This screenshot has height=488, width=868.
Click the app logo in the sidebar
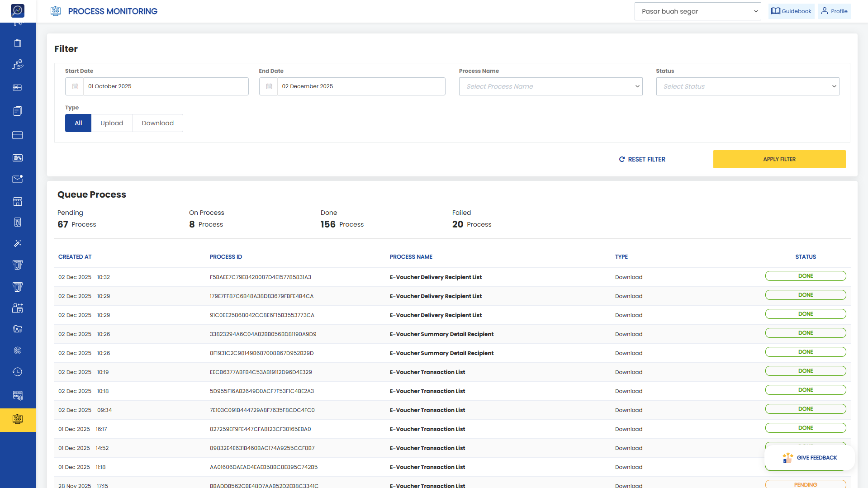[x=18, y=10]
